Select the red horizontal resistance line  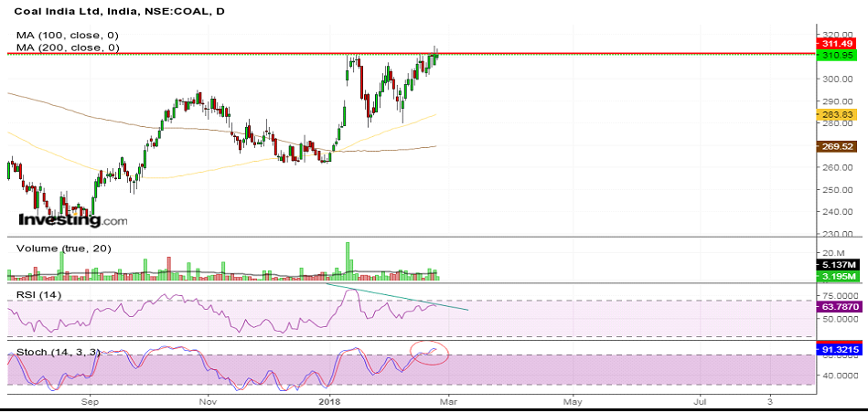pyautogui.click(x=412, y=54)
